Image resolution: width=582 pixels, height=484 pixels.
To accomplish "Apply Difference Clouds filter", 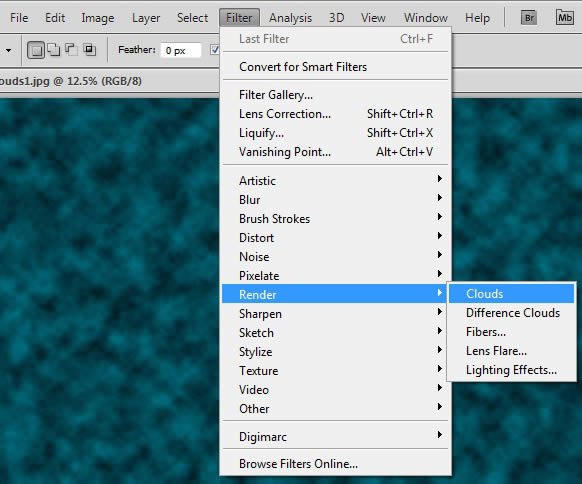I will pos(511,313).
